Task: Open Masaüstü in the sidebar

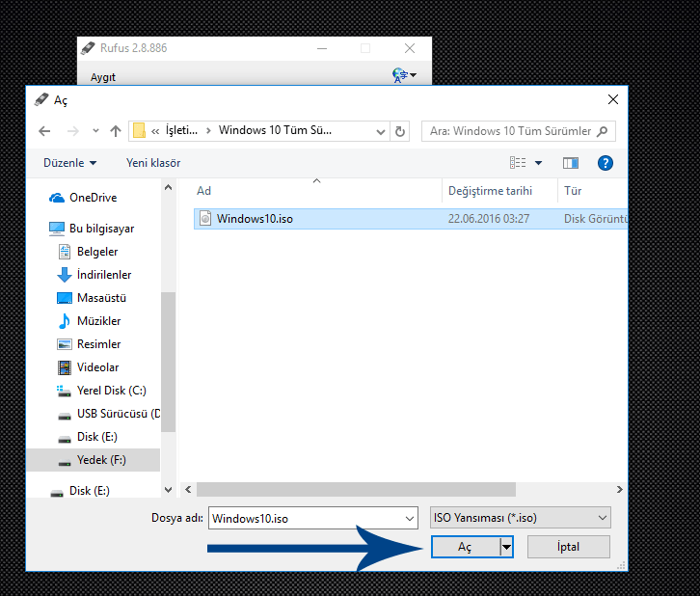Action: click(x=92, y=298)
